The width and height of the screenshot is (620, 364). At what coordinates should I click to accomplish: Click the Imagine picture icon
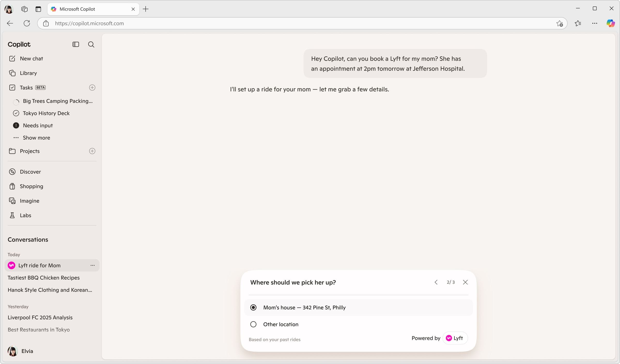[12, 201]
